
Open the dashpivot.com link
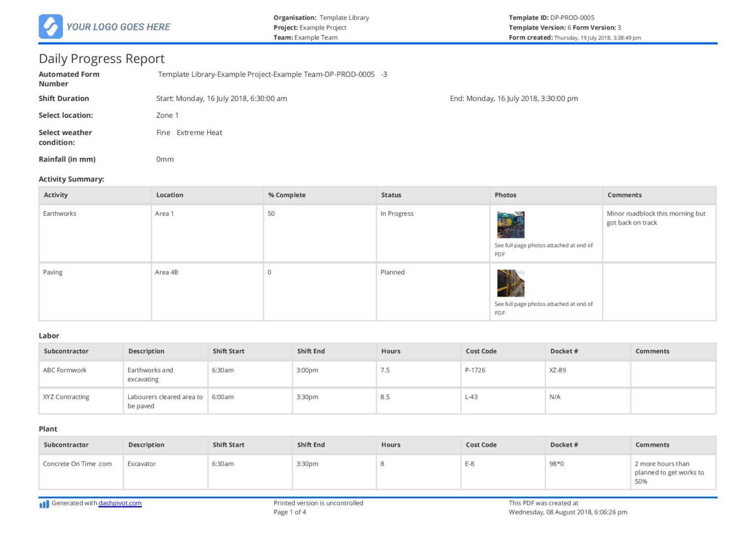pyautogui.click(x=120, y=503)
